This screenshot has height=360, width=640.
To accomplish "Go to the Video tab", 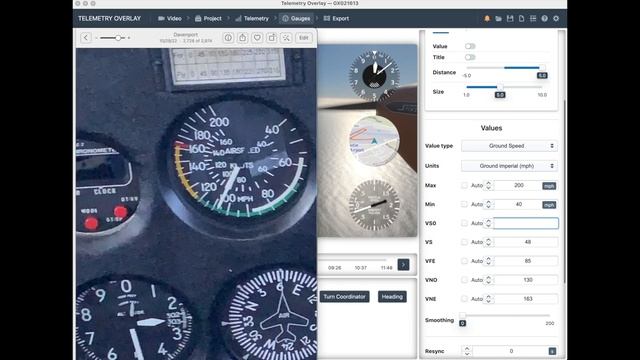I will pyautogui.click(x=170, y=18).
